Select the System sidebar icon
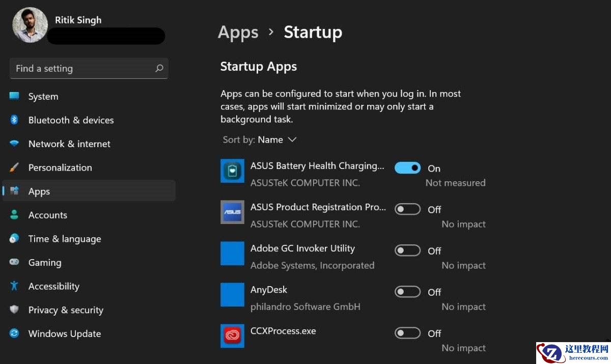The height and width of the screenshot is (364, 611). coord(15,96)
